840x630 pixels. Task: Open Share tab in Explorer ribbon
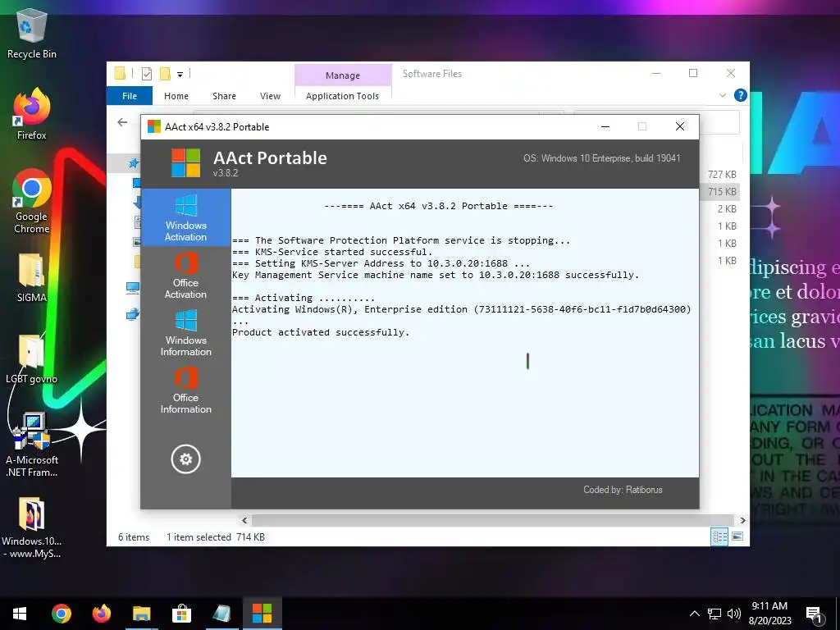point(224,96)
